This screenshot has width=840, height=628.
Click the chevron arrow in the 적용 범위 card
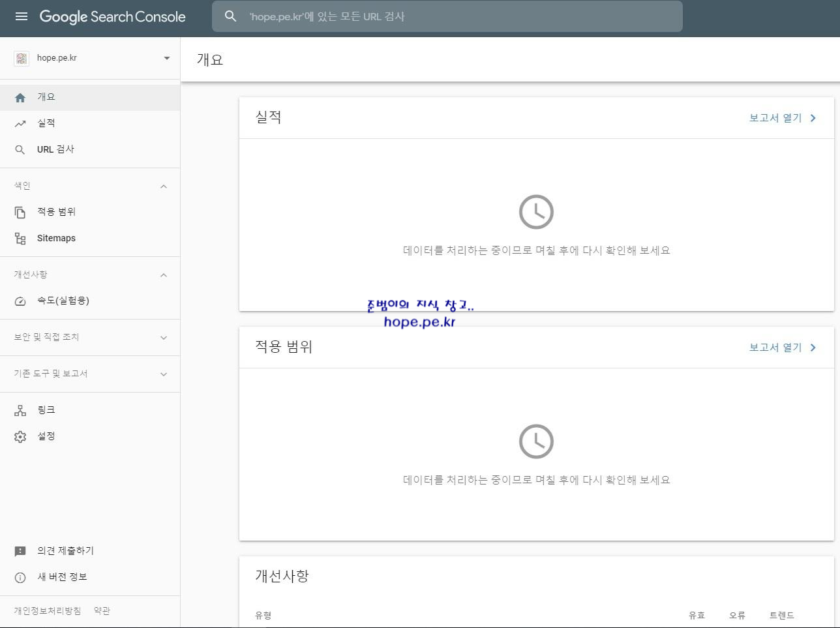pyautogui.click(x=813, y=348)
